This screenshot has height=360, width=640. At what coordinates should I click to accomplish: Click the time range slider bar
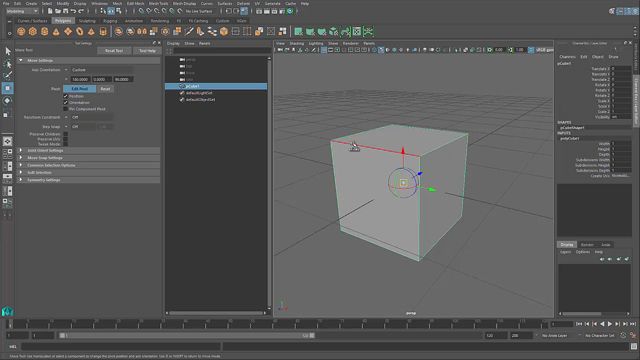point(187,336)
